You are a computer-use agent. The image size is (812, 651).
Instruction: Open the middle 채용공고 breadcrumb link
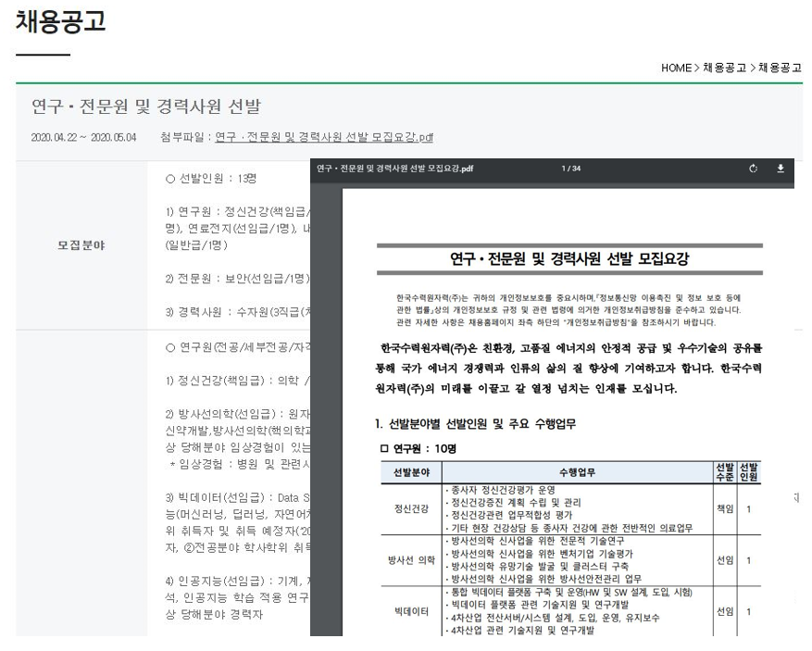point(724,68)
